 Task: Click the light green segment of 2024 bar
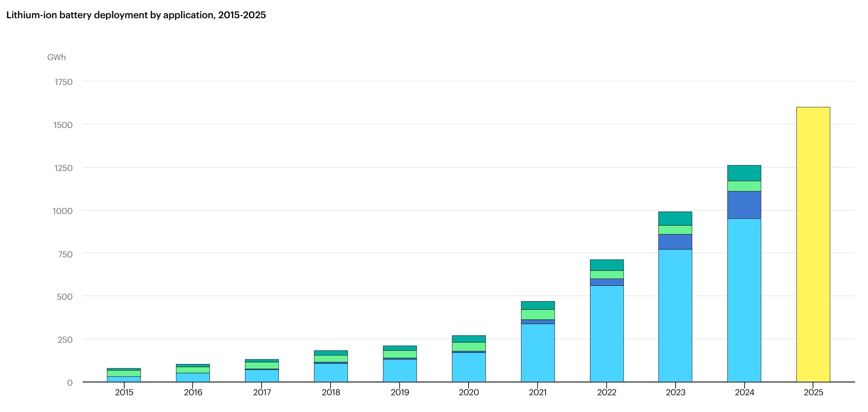[x=744, y=186]
